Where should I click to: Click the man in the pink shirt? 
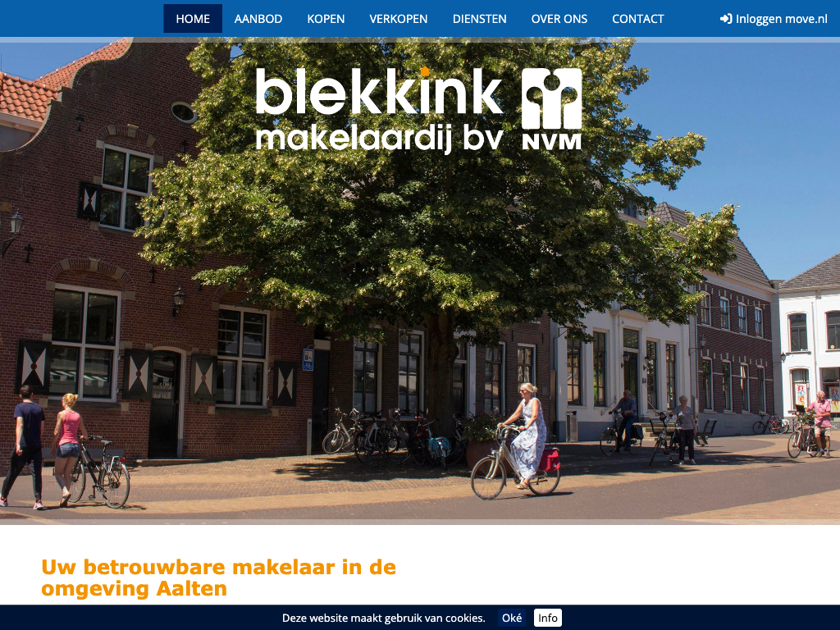(820, 420)
